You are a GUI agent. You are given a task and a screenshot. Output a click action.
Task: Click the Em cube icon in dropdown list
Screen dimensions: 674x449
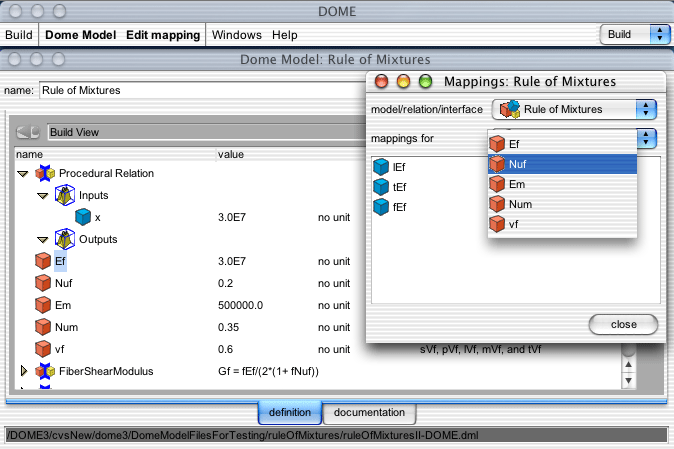pyautogui.click(x=497, y=184)
